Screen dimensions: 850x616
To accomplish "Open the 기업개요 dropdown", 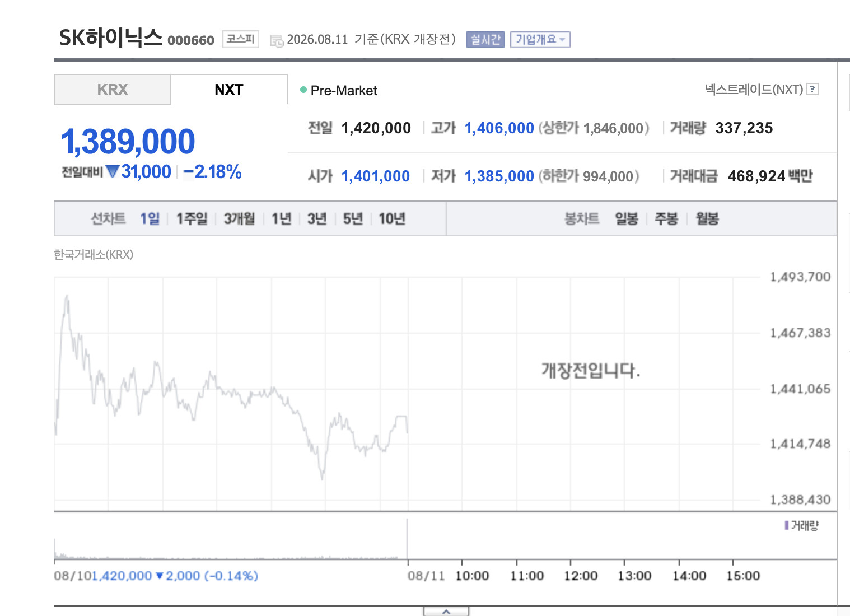I will point(540,40).
